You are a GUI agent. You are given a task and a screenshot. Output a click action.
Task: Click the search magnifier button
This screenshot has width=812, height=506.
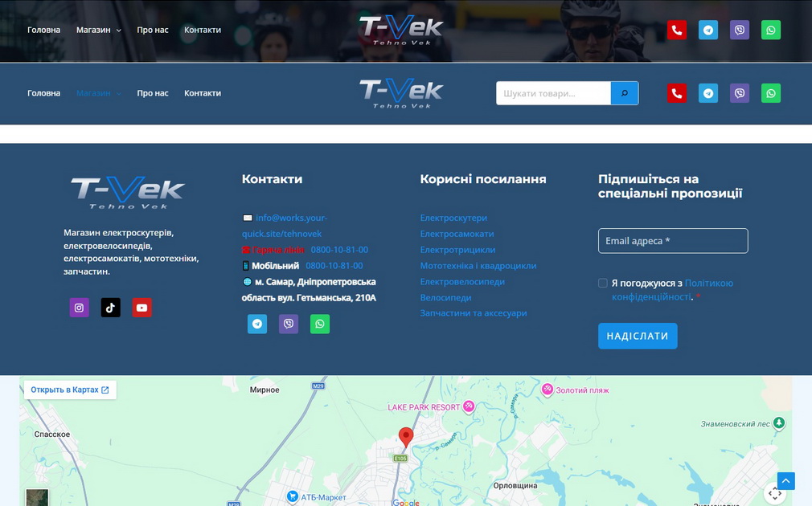625,93
